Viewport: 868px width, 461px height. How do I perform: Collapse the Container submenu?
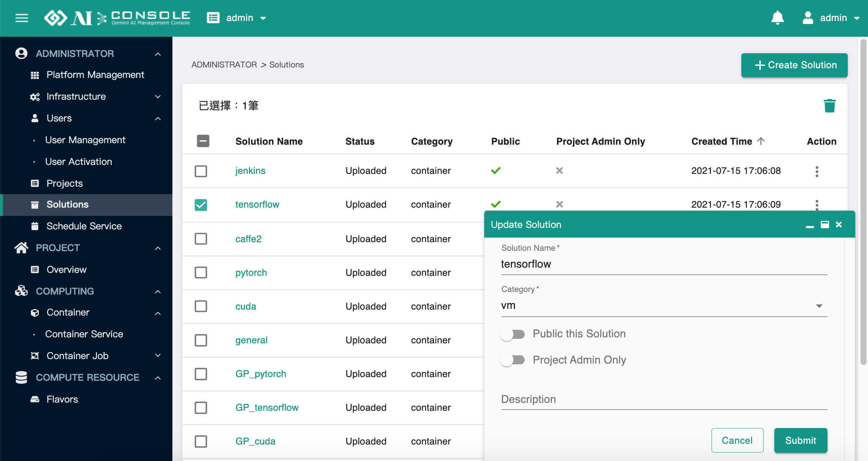pos(158,313)
